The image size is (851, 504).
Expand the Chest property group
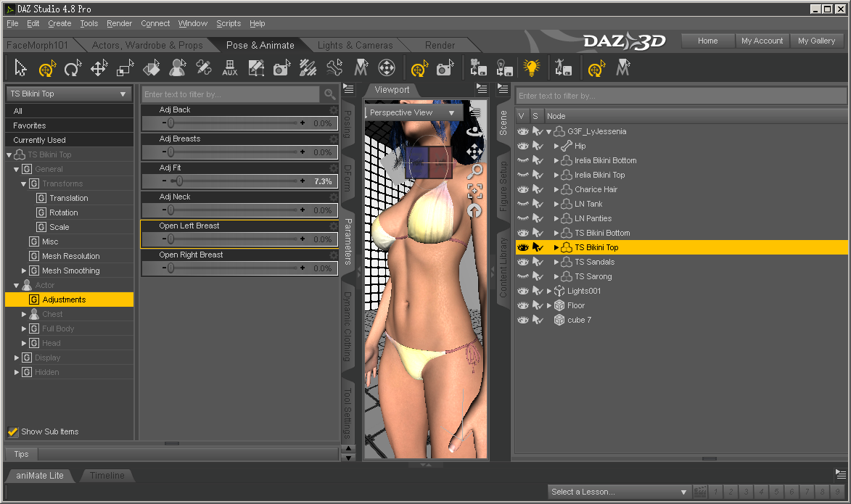pyautogui.click(x=24, y=314)
